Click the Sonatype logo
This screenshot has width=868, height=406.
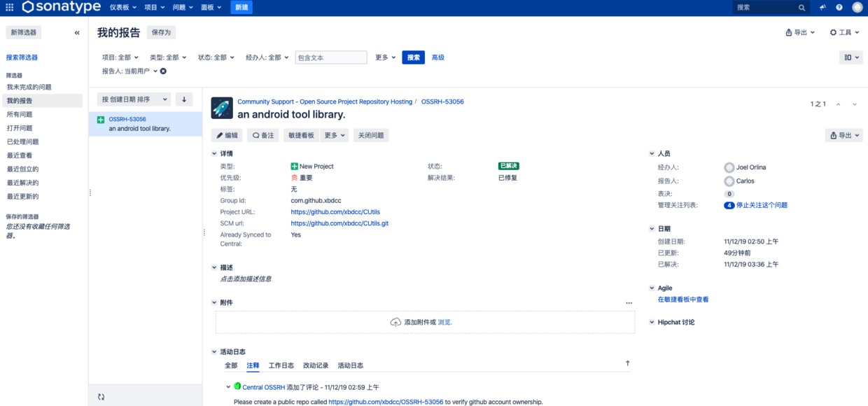(x=62, y=7)
